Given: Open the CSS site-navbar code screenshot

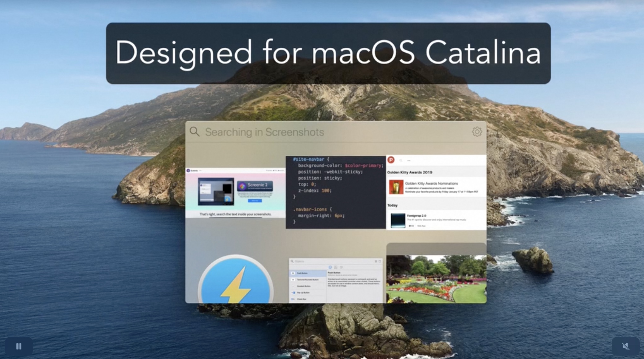Looking at the screenshot, I should (x=335, y=192).
